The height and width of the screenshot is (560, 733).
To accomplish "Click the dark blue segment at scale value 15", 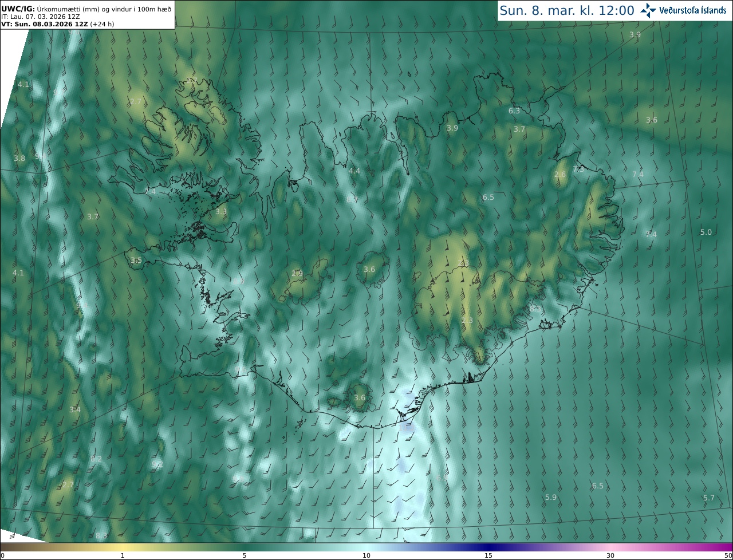I will click(488, 547).
